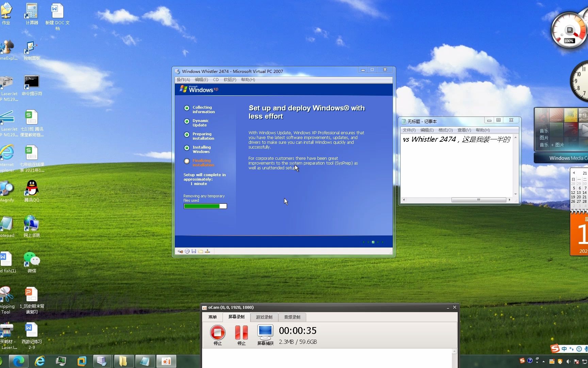This screenshot has height=368, width=588.
Task: Click the green setup progress bar
Action: [x=205, y=206]
